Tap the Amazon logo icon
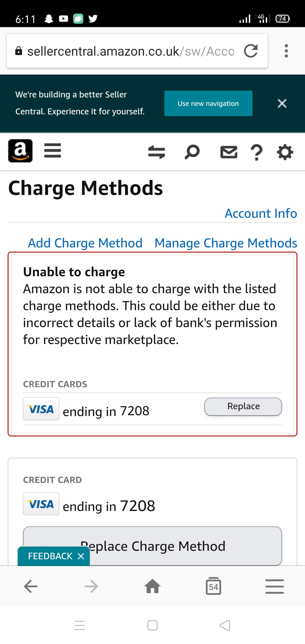The height and width of the screenshot is (644, 305). tap(20, 151)
